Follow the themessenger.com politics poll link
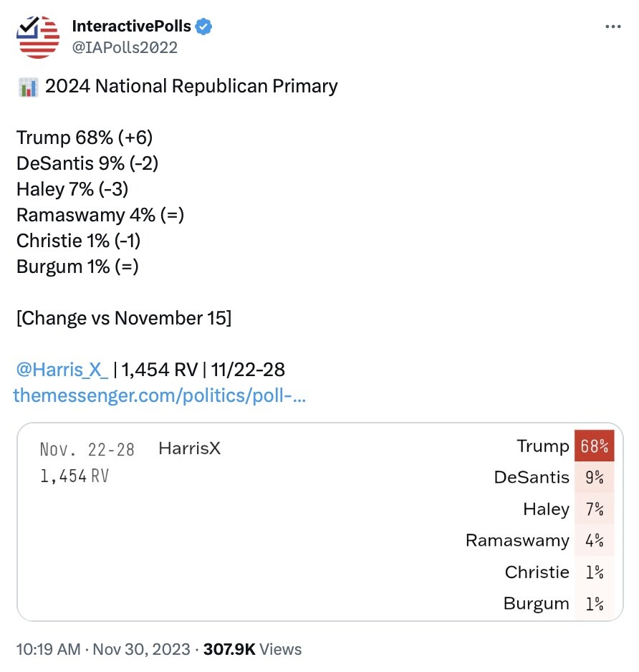Viewport: 639px width, 672px height. click(160, 395)
